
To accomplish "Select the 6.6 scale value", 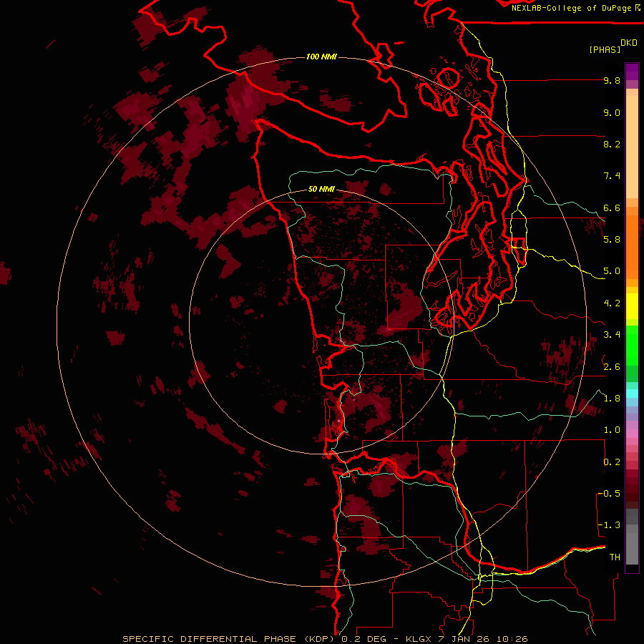I will (x=612, y=208).
